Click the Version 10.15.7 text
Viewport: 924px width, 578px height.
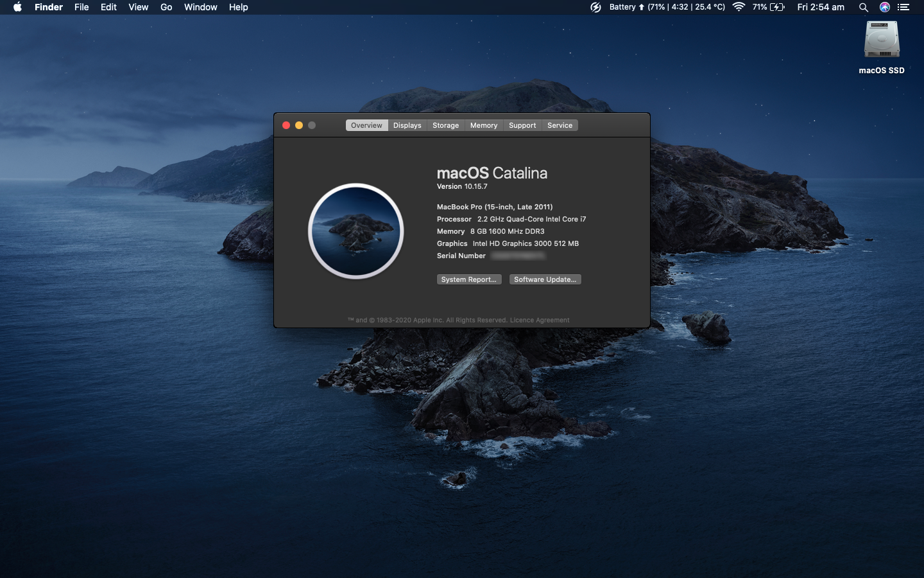(x=462, y=186)
